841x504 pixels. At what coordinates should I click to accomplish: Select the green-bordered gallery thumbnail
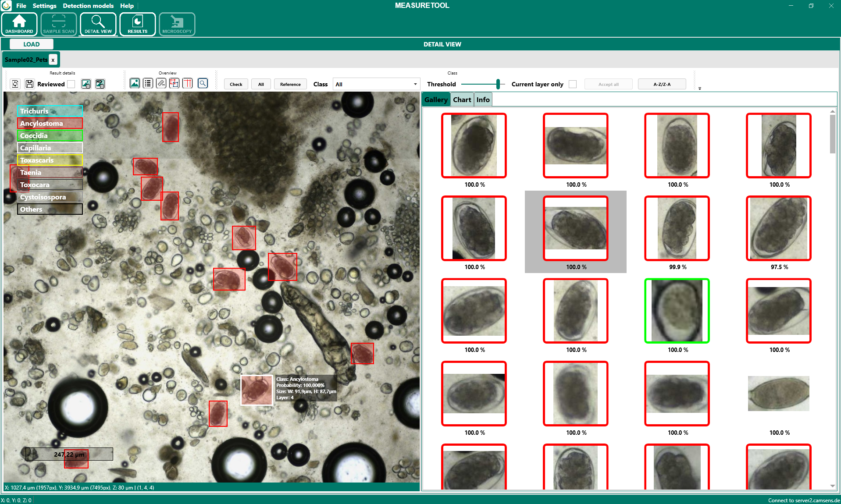tap(677, 311)
